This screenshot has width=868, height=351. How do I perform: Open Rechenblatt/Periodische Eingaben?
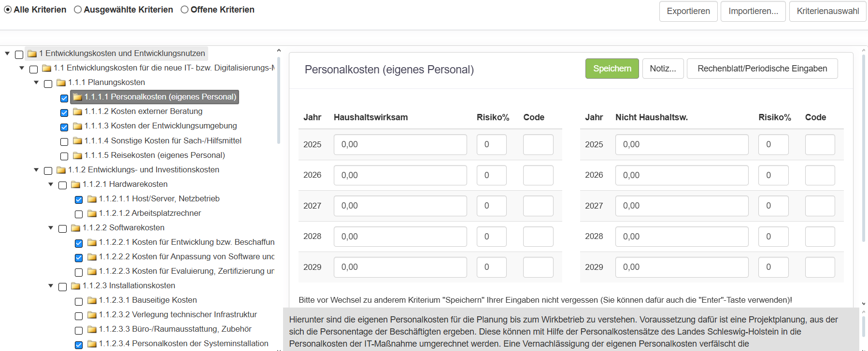click(x=762, y=69)
